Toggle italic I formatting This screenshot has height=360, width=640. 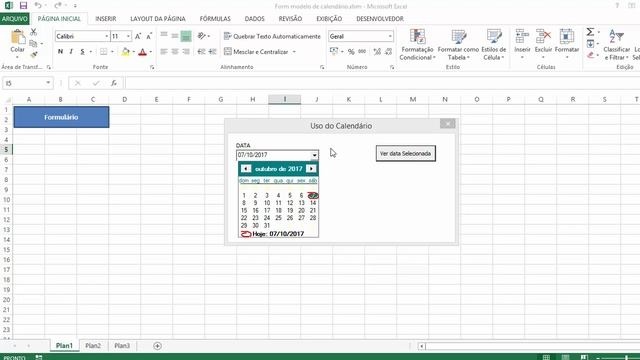71,51
